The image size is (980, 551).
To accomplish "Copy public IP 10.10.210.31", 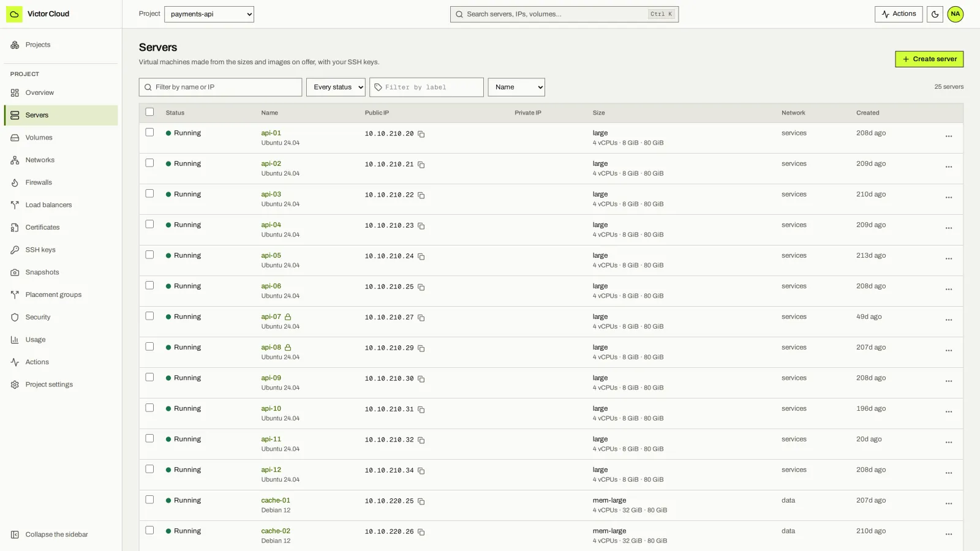I will pos(421,410).
